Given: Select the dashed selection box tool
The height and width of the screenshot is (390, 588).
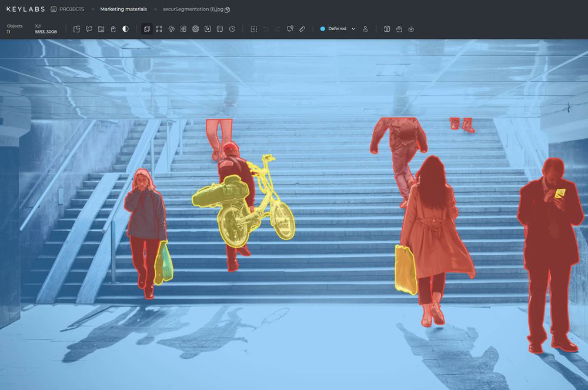Looking at the screenshot, I should [x=254, y=28].
